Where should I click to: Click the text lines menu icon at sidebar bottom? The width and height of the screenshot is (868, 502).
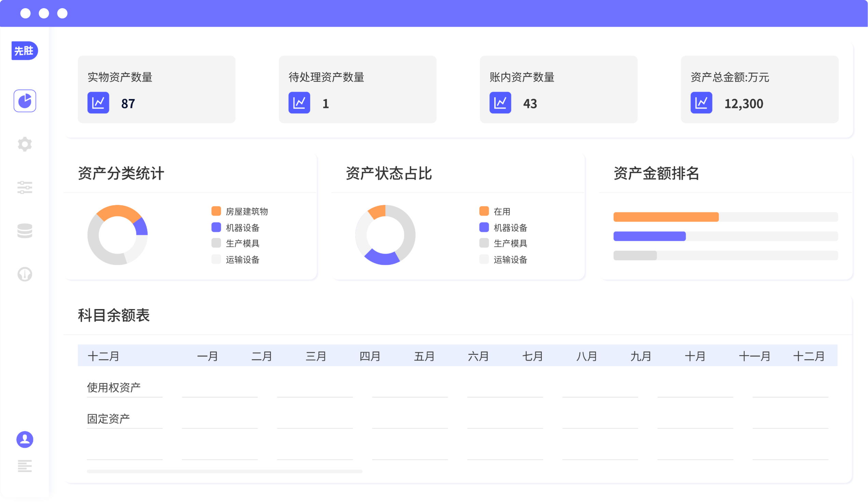[25, 465]
